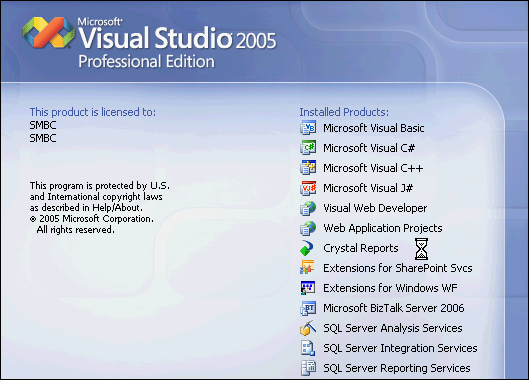Click the Visual Studio infinity logo
The image size is (529, 380).
point(49,32)
